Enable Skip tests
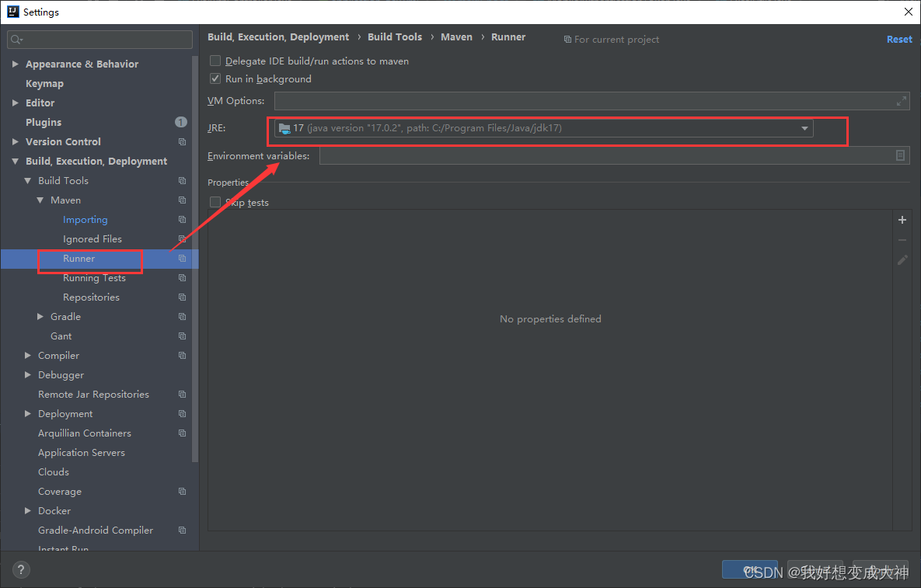This screenshot has width=921, height=588. pos(215,202)
